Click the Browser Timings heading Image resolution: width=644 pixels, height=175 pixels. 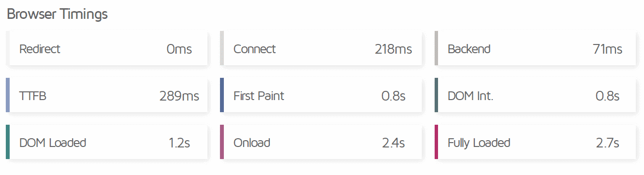[57, 15]
